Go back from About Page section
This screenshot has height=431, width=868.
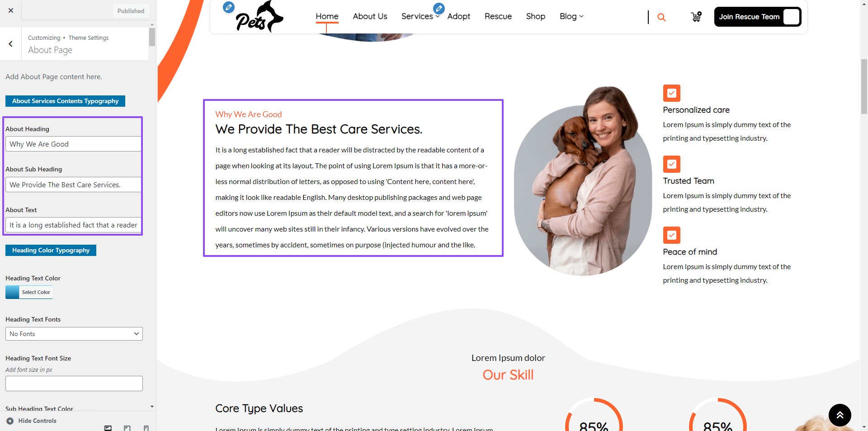point(10,44)
